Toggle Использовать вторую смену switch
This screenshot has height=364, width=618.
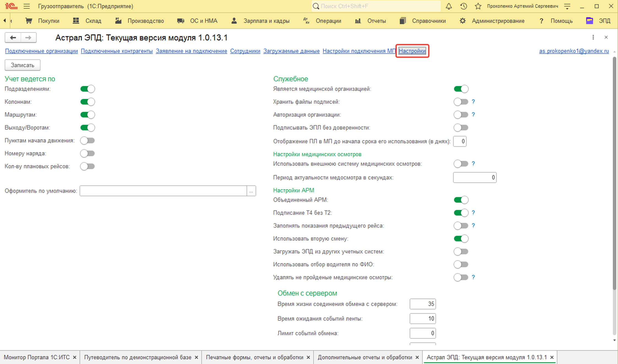[461, 238]
